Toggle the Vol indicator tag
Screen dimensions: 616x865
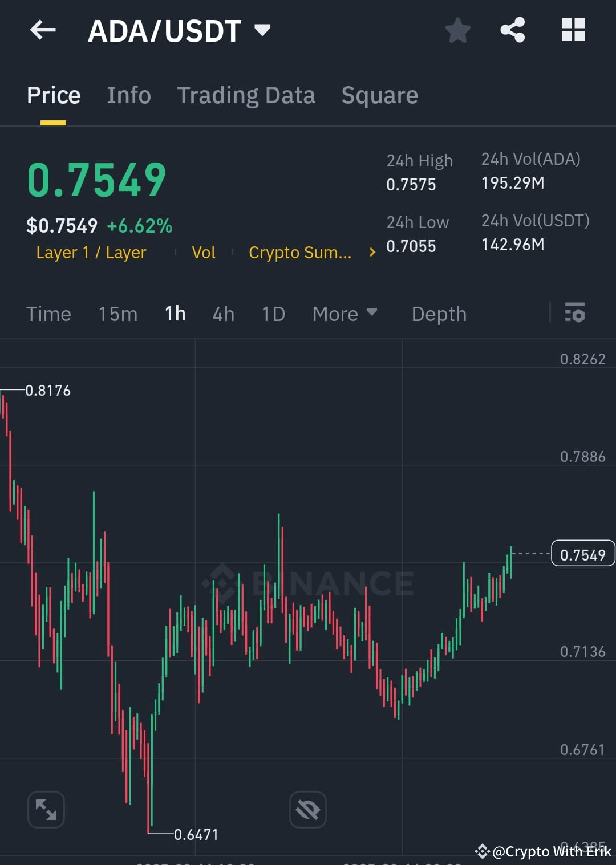point(203,253)
